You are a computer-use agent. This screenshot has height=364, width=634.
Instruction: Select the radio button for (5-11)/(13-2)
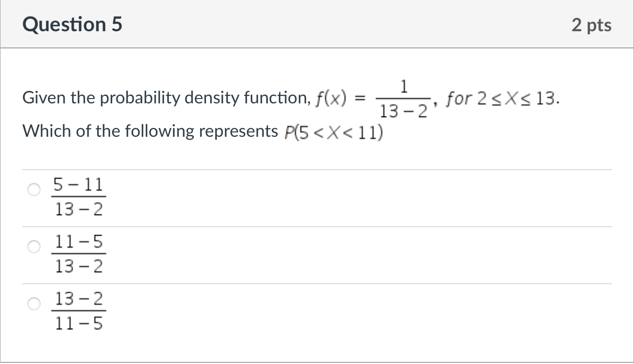tap(34, 190)
